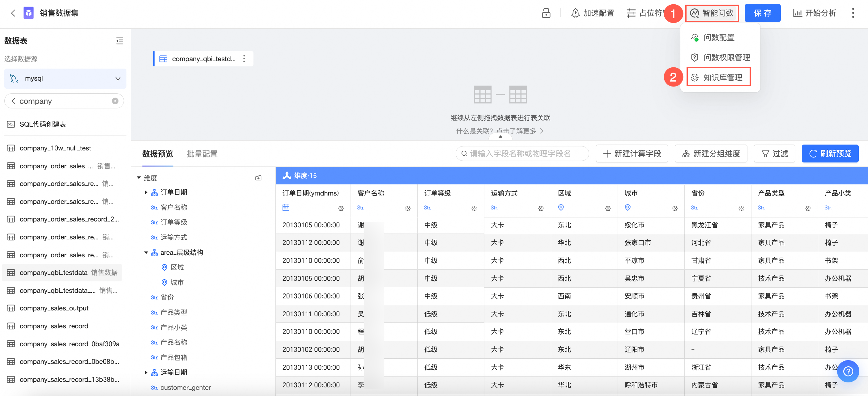This screenshot has height=396, width=868.
Task: Go back using the left arrow
Action: (x=13, y=13)
